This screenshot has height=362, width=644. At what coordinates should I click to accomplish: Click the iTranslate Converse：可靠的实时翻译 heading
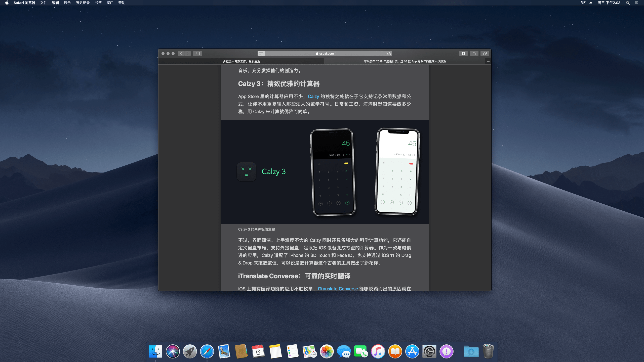[x=294, y=276]
